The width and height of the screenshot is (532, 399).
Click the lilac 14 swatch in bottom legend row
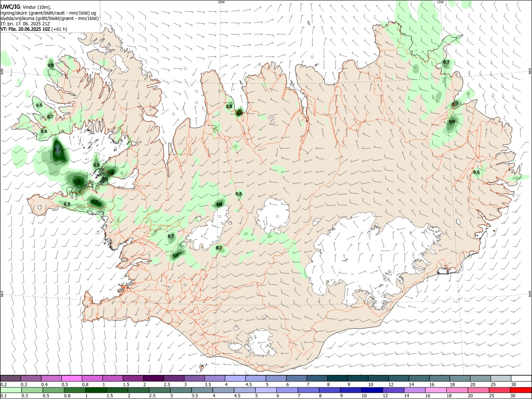click(414, 390)
